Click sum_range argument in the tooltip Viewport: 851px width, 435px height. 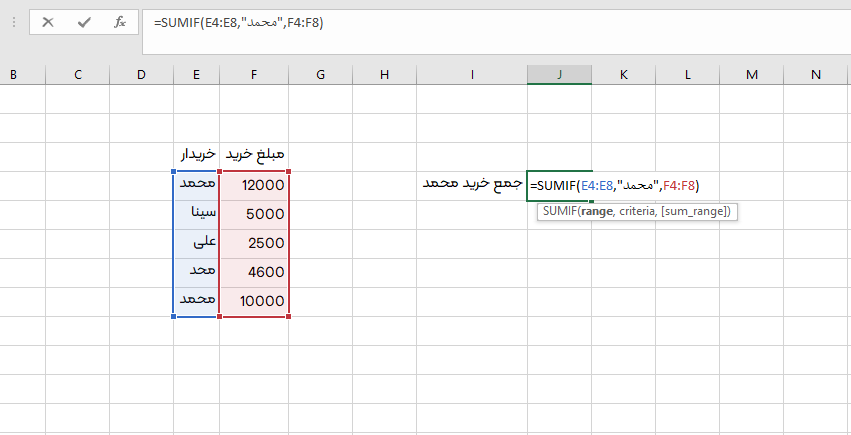pyautogui.click(x=693, y=212)
